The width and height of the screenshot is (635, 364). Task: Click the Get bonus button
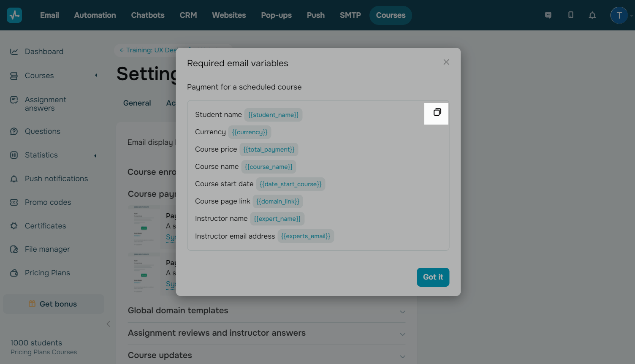click(54, 304)
